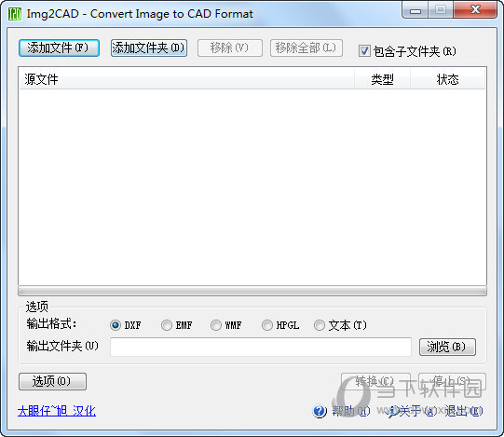Click the 停止 (S) button
Viewport: 504px width, 437px height.
point(452,381)
